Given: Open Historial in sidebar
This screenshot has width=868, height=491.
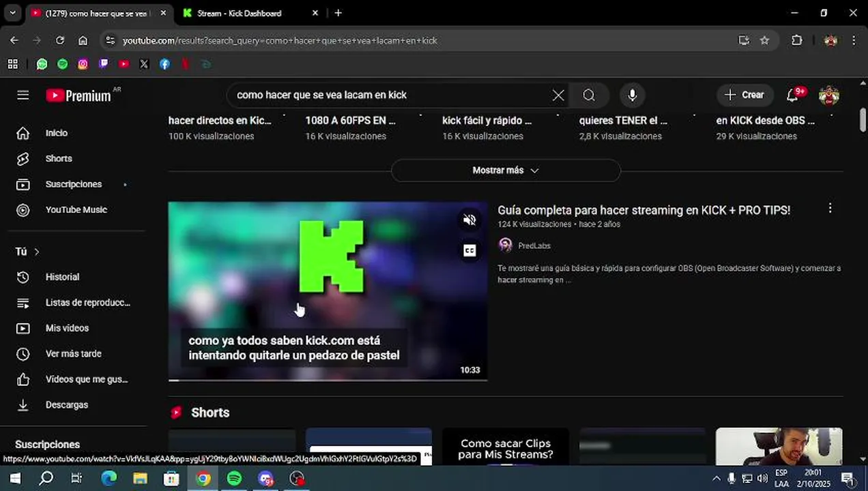Looking at the screenshot, I should pos(62,277).
